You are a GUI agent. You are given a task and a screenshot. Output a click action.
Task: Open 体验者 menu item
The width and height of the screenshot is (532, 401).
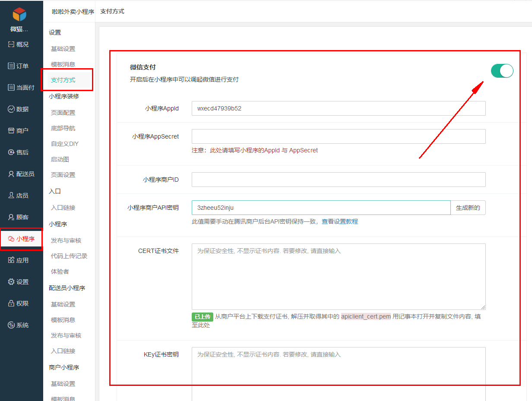point(60,272)
